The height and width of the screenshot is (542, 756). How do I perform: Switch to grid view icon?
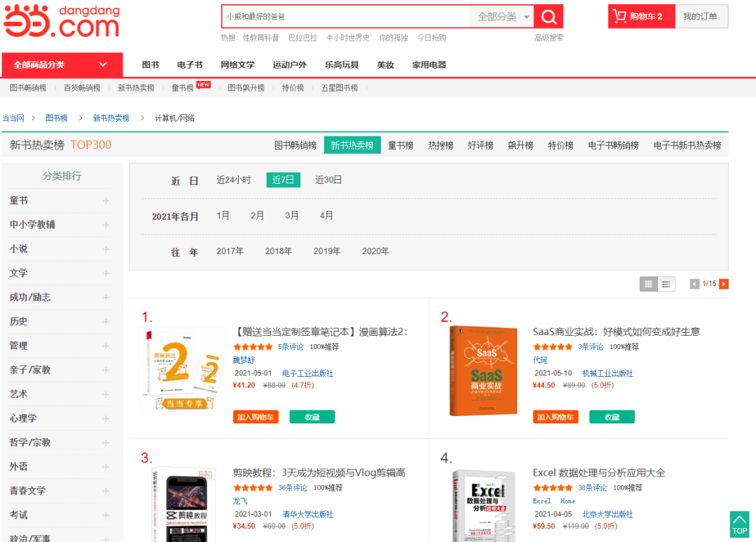[648, 284]
